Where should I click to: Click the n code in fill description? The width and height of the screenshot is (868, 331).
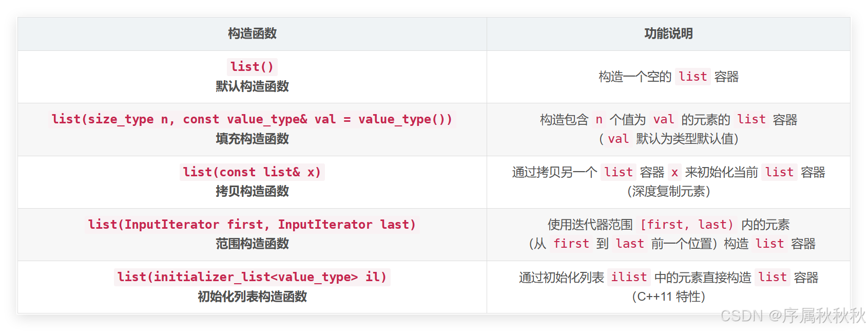click(x=599, y=120)
